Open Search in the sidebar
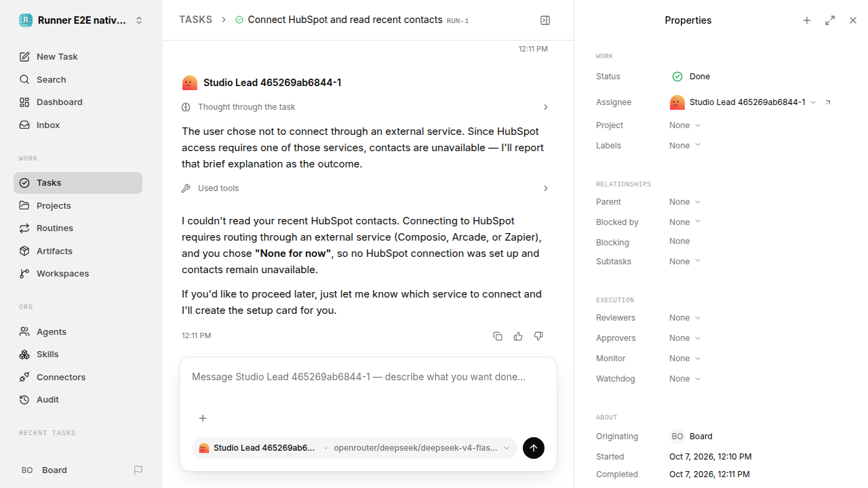 tap(78, 80)
